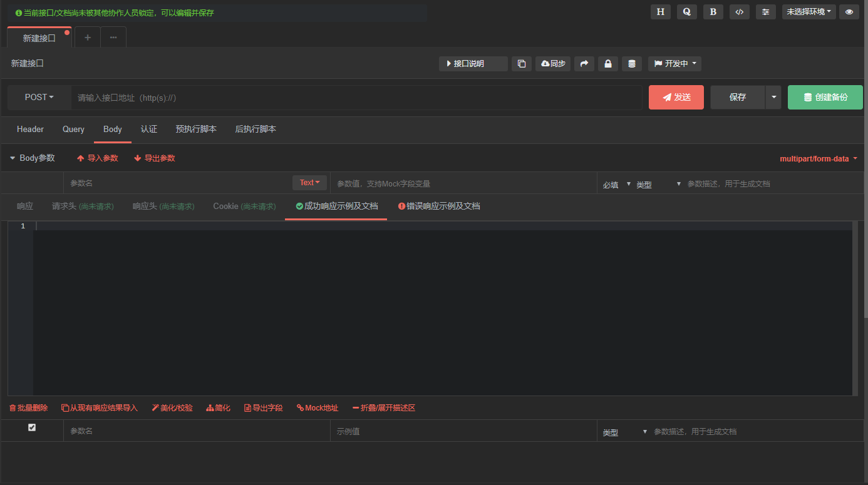Viewport: 868px width, 485px height.
Task: Click Mock地址 link
Action: point(318,408)
